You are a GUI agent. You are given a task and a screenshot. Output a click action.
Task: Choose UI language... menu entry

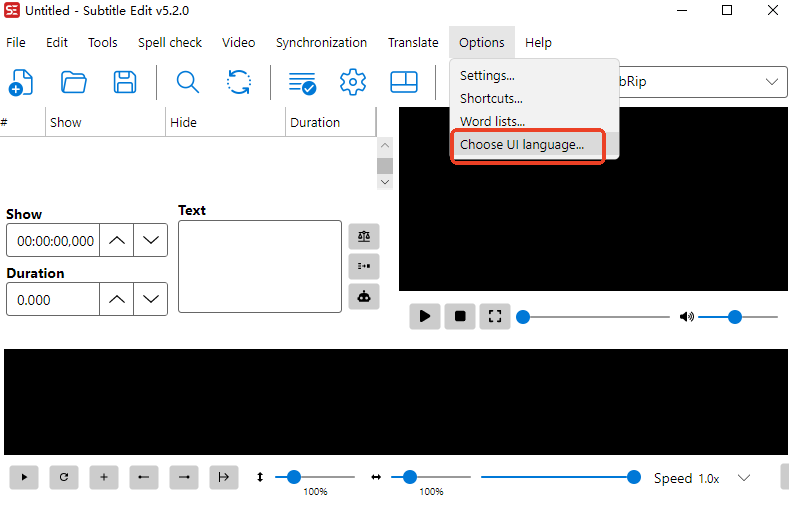[x=534, y=144]
